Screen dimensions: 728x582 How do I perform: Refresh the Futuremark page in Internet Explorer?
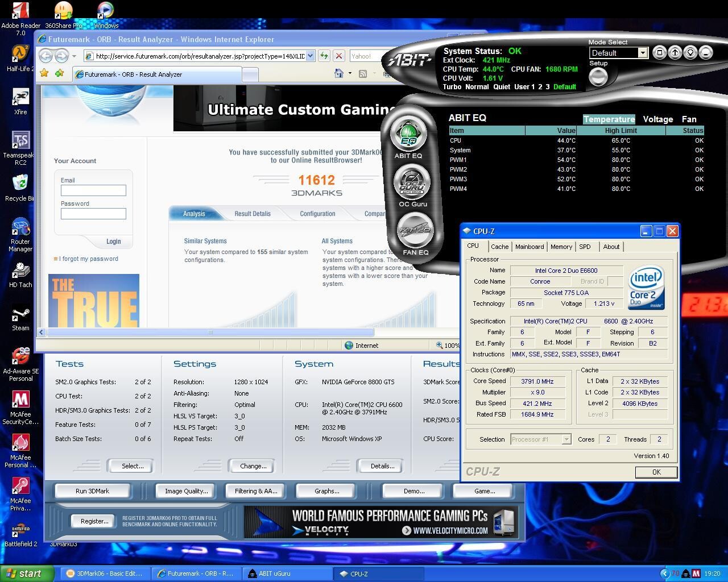tap(324, 56)
